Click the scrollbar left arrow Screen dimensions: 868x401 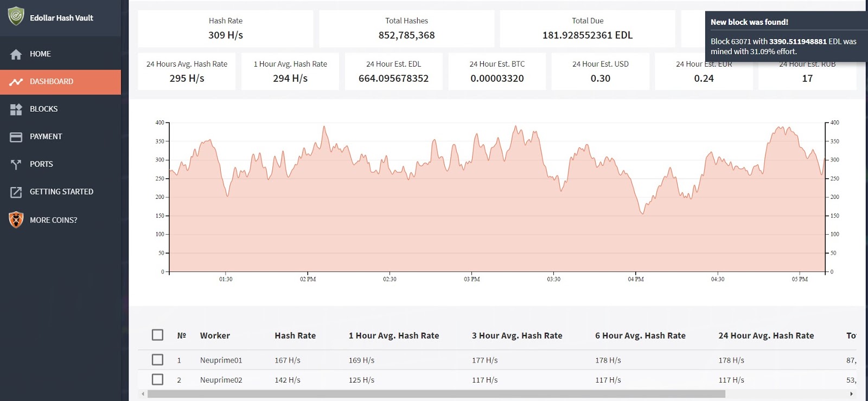143,394
